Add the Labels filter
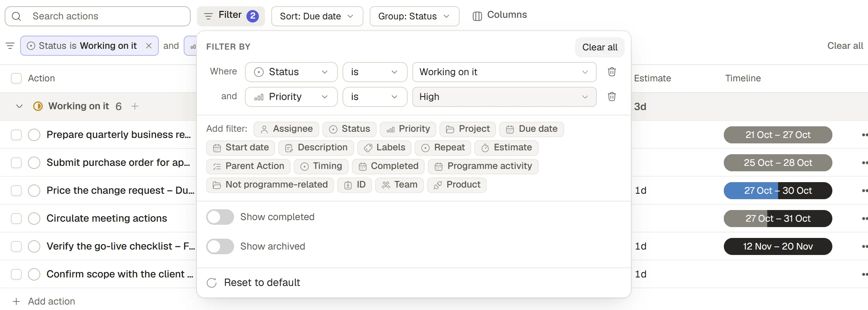 click(384, 148)
